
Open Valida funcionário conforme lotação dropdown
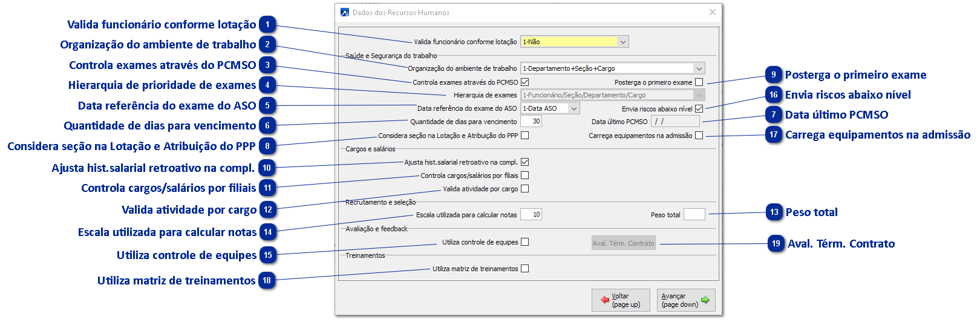pyautogui.click(x=623, y=42)
